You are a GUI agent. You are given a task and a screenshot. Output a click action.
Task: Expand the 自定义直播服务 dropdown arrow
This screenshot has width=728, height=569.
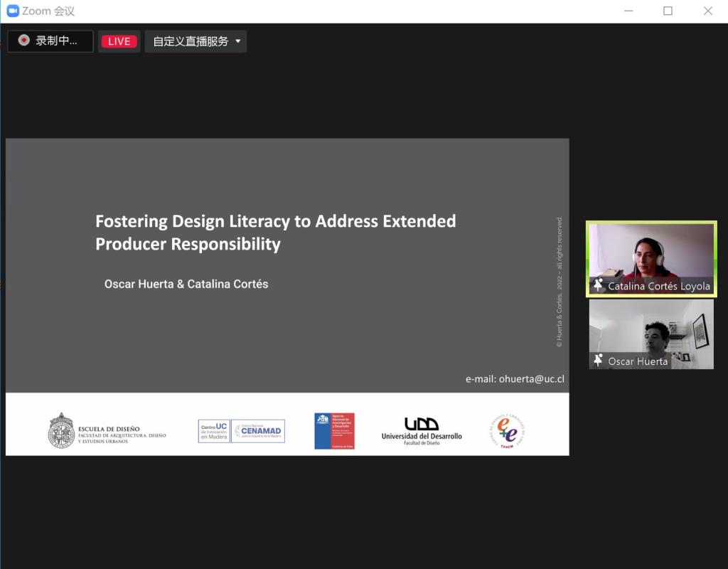237,41
